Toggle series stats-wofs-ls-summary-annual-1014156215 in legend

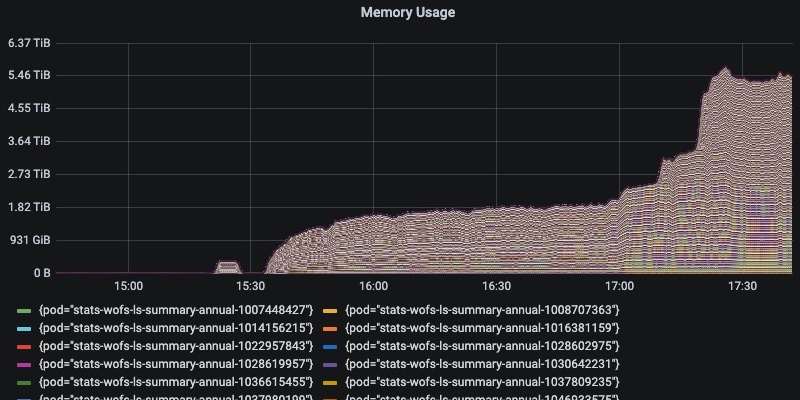point(176,328)
